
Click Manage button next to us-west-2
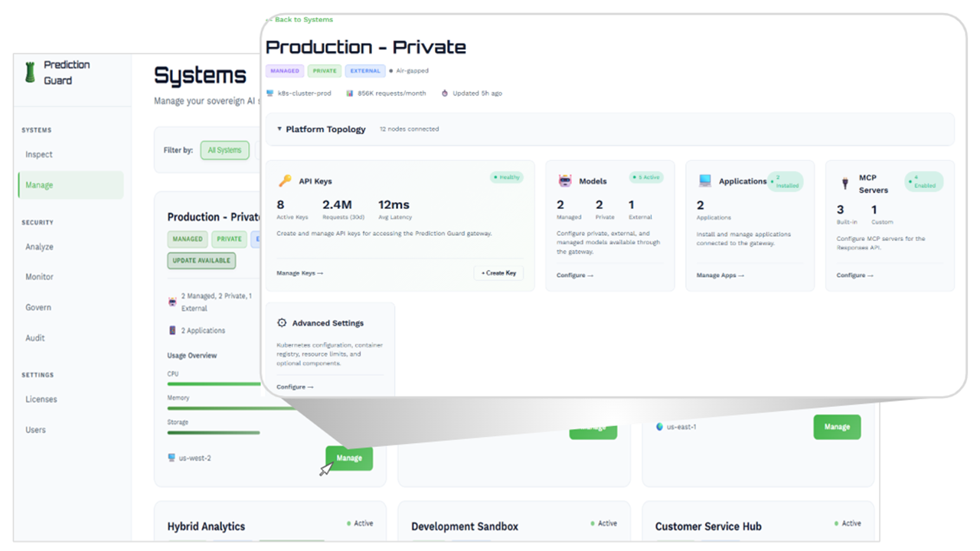pos(349,458)
